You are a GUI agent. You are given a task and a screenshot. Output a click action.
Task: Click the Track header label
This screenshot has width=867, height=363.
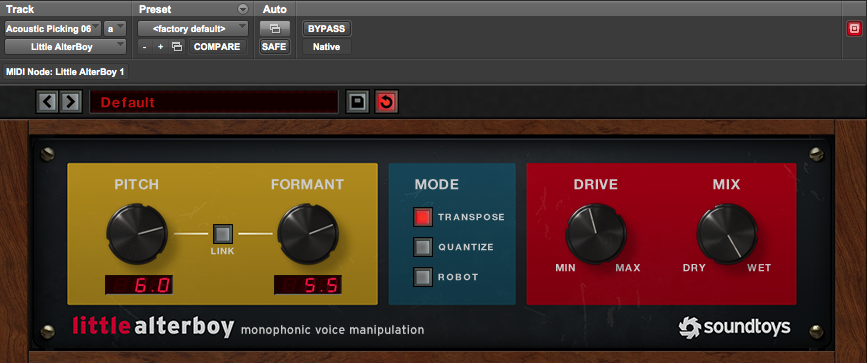coord(20,9)
